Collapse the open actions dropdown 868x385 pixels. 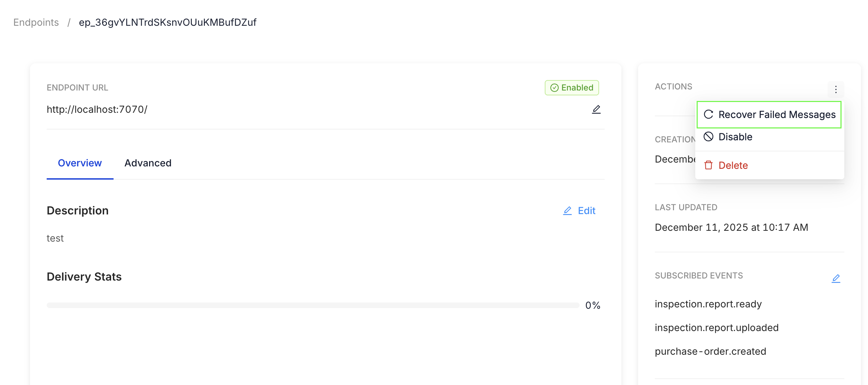836,89
